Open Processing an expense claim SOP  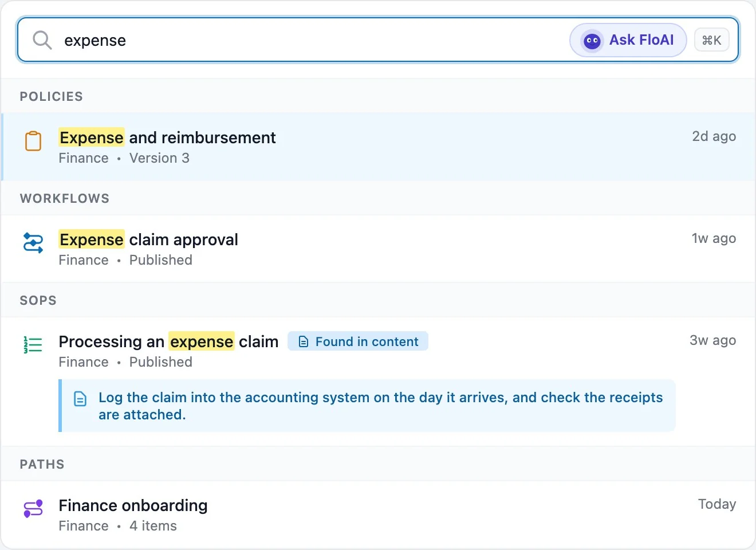click(378, 382)
